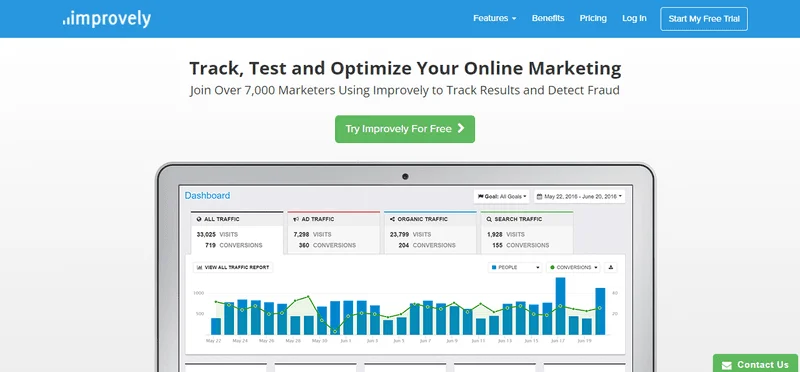Click Try Improvely For Free button

pos(405,129)
